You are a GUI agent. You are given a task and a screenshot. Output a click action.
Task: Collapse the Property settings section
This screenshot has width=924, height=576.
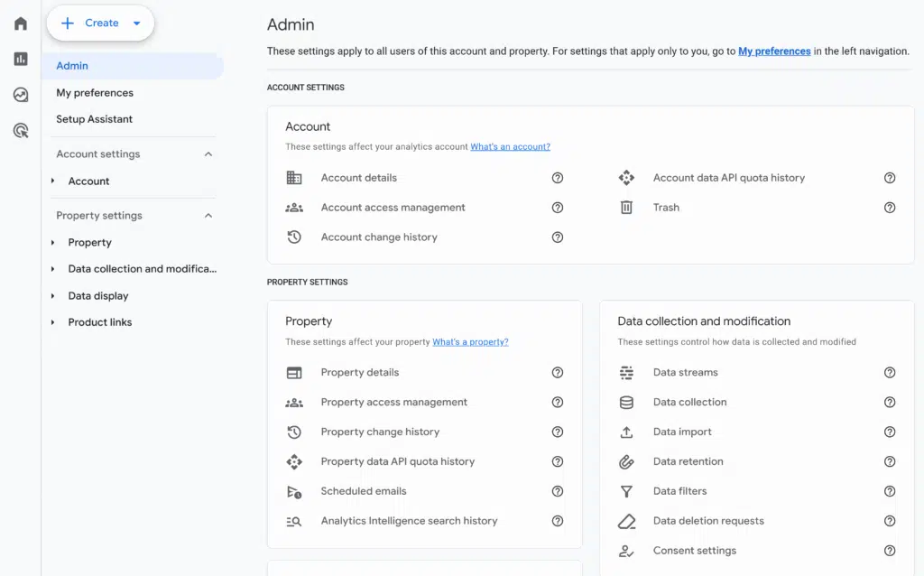(x=208, y=216)
